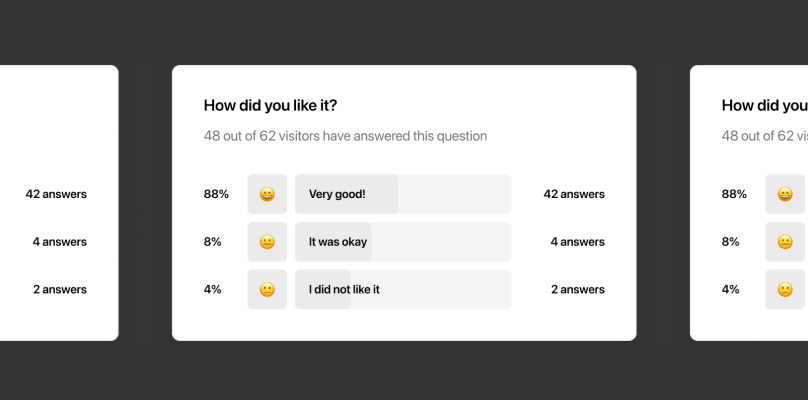Click "2 answers" in the center card
Screen dimensions: 808x400
coord(578,290)
